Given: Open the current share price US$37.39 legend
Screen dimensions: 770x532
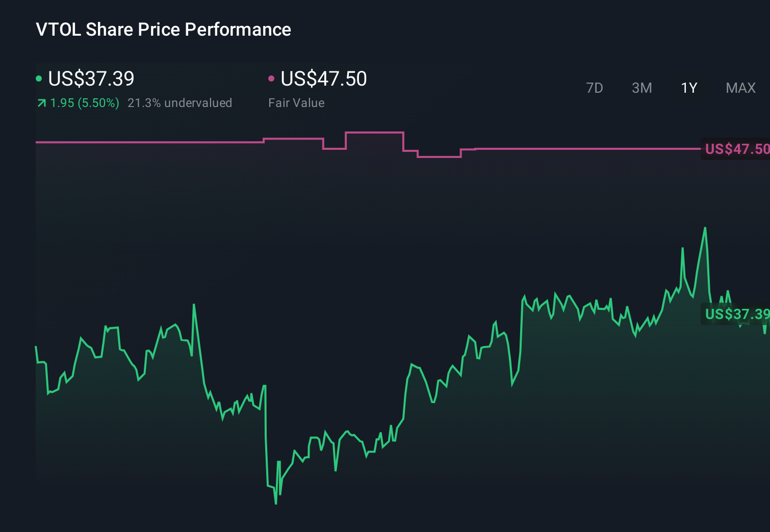Looking at the screenshot, I should click(91, 79).
